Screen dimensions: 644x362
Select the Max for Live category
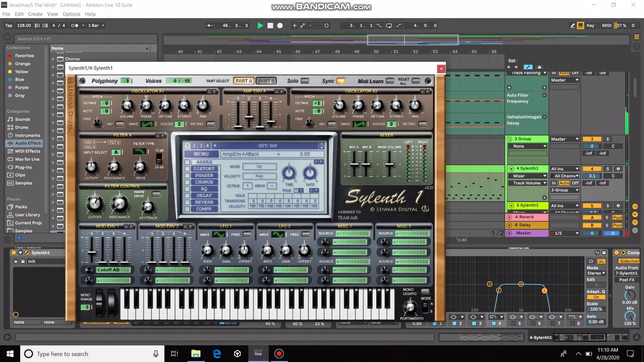click(x=27, y=159)
